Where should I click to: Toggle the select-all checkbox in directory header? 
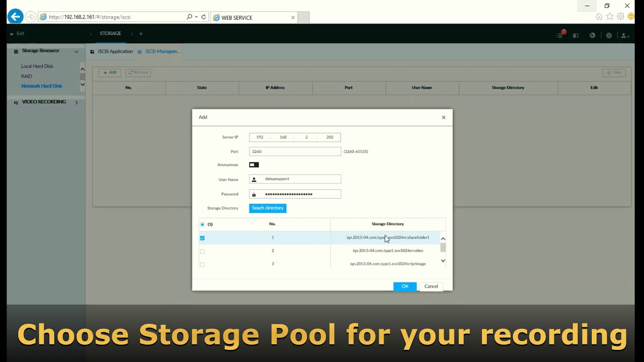coord(202,224)
